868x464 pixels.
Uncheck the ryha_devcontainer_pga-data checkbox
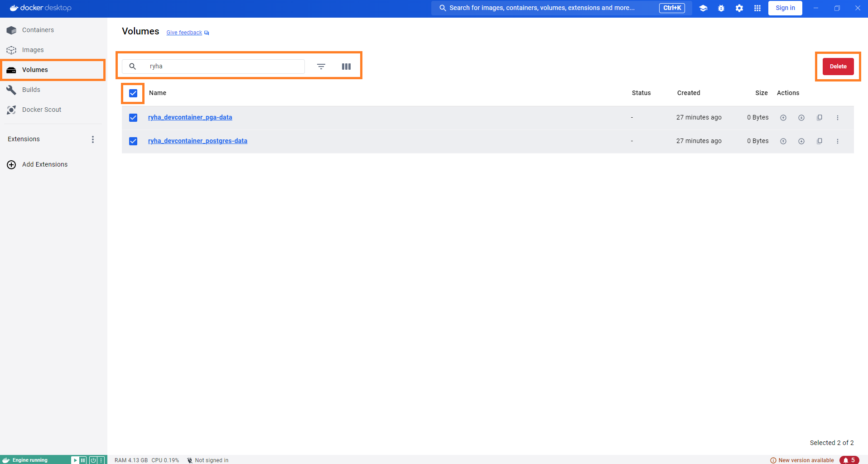(133, 118)
